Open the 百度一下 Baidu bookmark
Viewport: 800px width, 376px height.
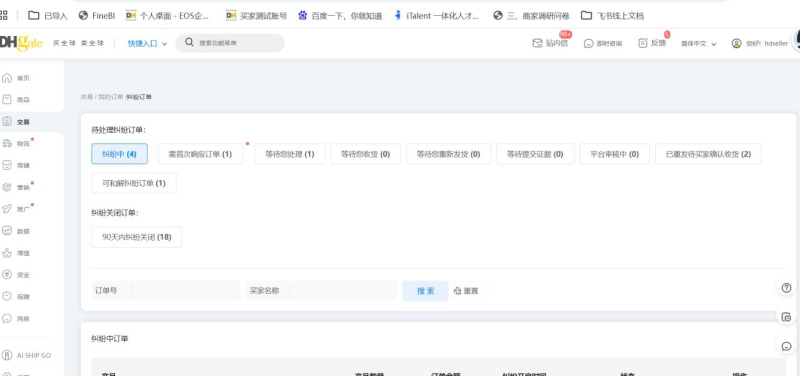click(340, 16)
